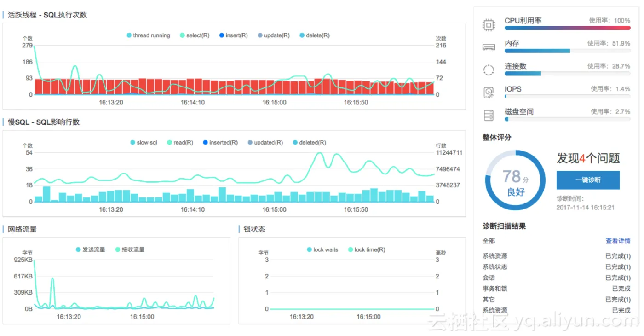Select the 会话 result row
The height and width of the screenshot is (336, 644).
click(x=556, y=278)
